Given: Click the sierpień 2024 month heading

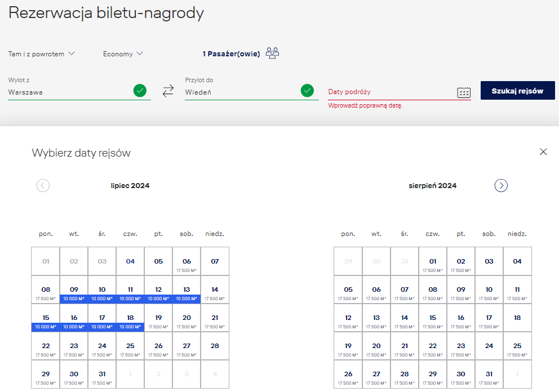Looking at the screenshot, I should click(432, 186).
